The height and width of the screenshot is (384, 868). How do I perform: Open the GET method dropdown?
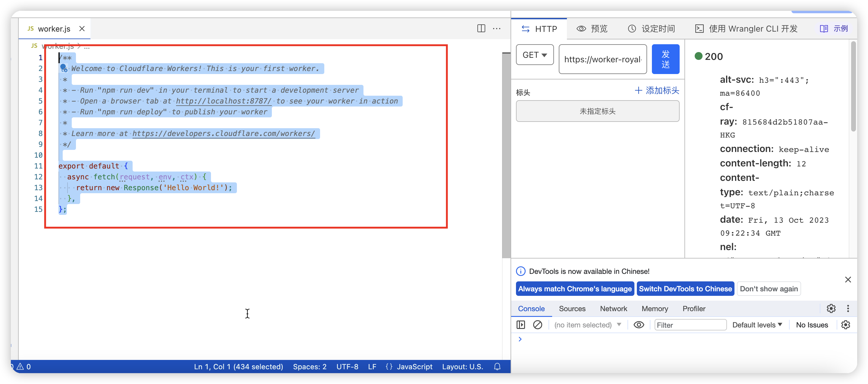pyautogui.click(x=535, y=55)
